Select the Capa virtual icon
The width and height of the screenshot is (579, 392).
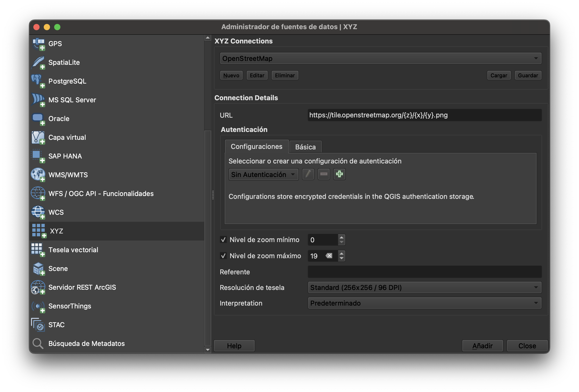tap(39, 138)
